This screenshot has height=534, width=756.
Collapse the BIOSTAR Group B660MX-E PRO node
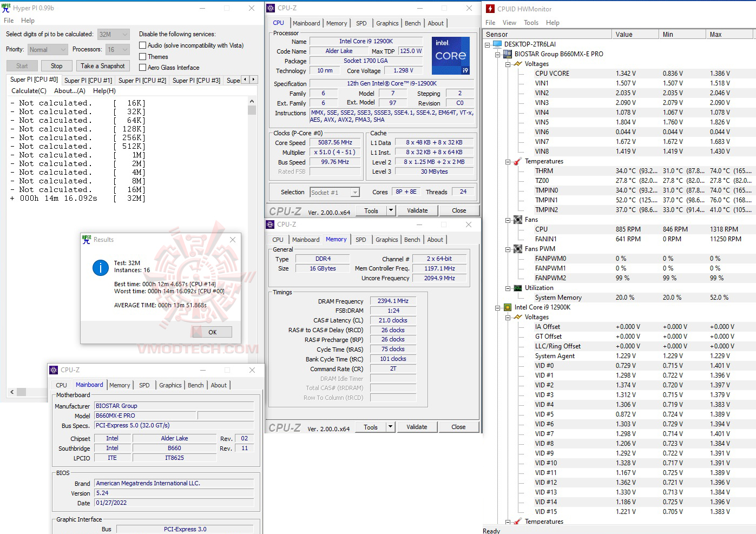[498, 54]
